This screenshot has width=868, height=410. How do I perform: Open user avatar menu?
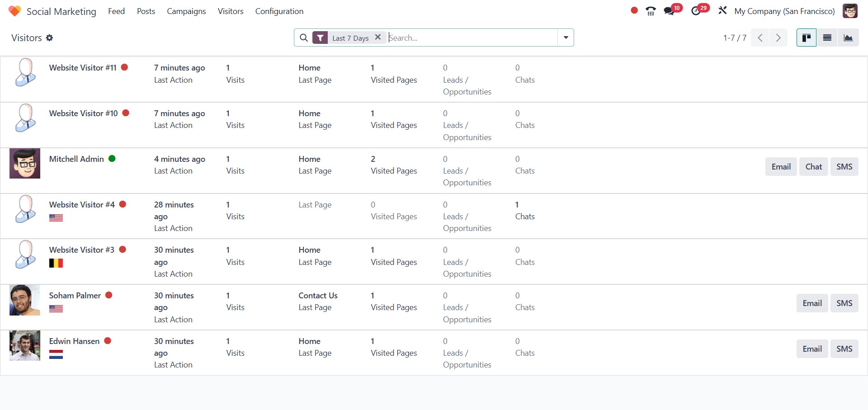(x=850, y=11)
